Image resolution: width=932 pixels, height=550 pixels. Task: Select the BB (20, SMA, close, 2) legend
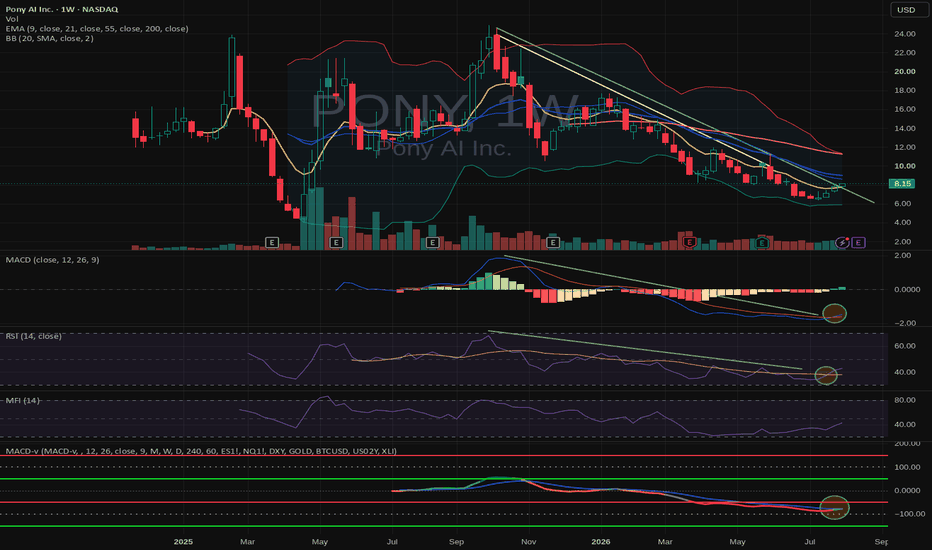[49, 38]
